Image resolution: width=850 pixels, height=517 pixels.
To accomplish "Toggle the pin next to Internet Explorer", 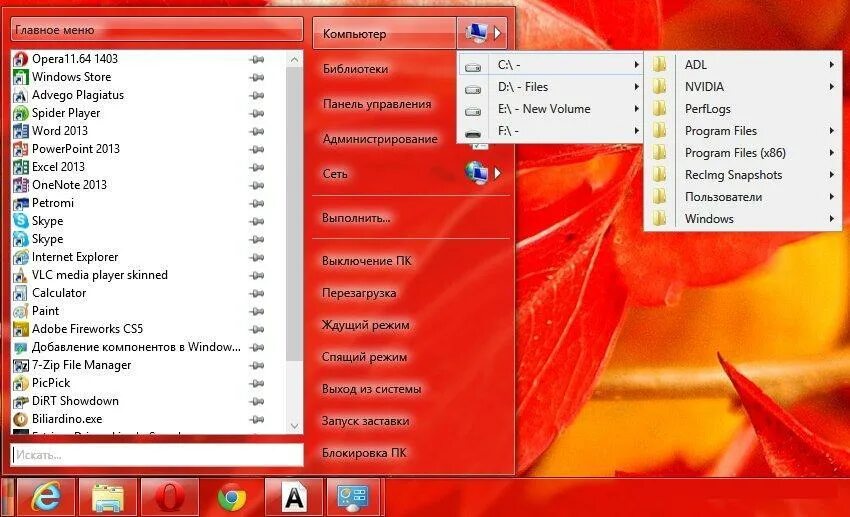I will tap(257, 257).
